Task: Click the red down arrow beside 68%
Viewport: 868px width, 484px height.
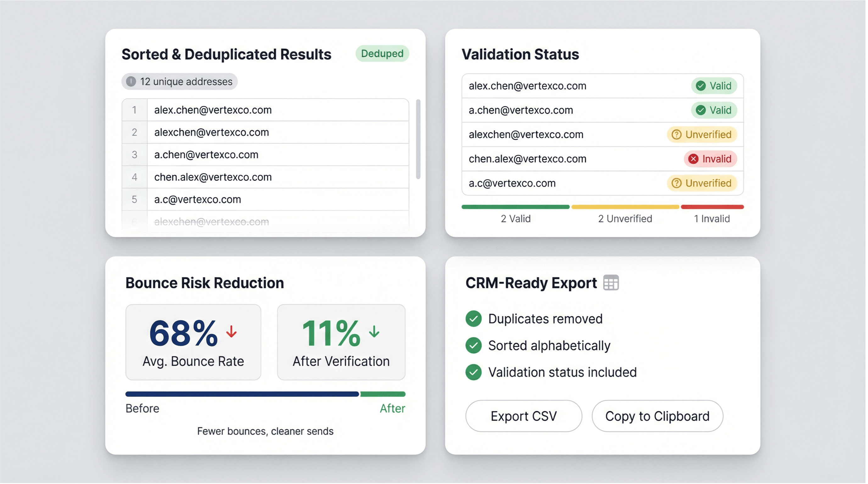Action: pos(231,332)
